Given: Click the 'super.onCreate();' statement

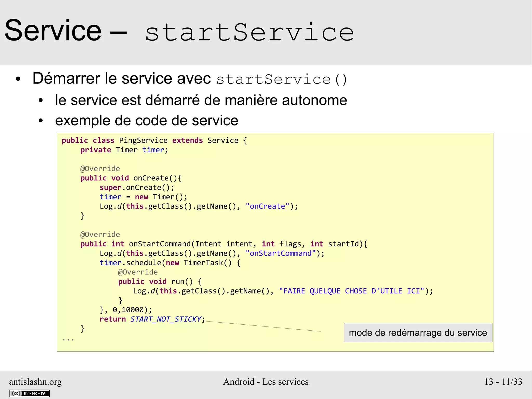Looking at the screenshot, I should coord(137,187).
